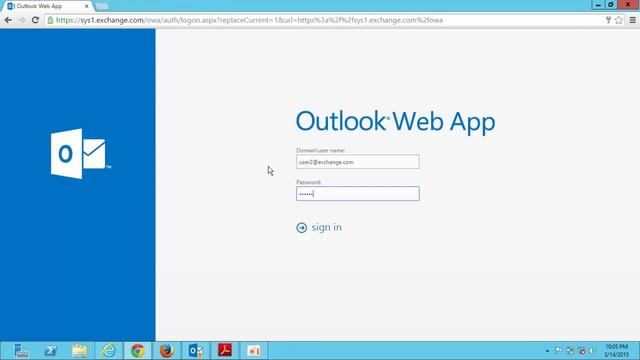Viewport: 640px width, 360px height.
Task: Click the 'Password:' label
Action: click(309, 182)
